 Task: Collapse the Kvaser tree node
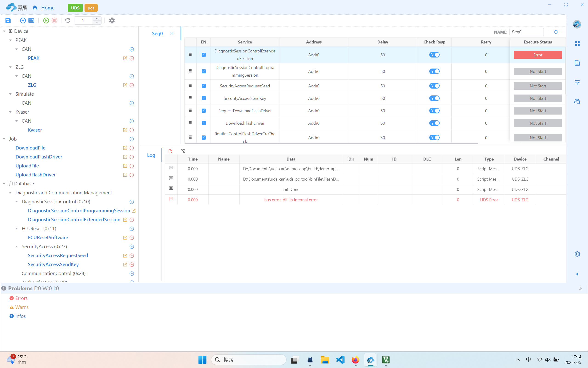pyautogui.click(x=10, y=112)
